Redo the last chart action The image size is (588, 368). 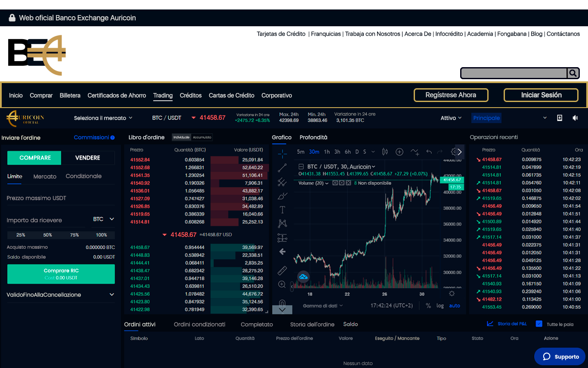[x=439, y=152]
